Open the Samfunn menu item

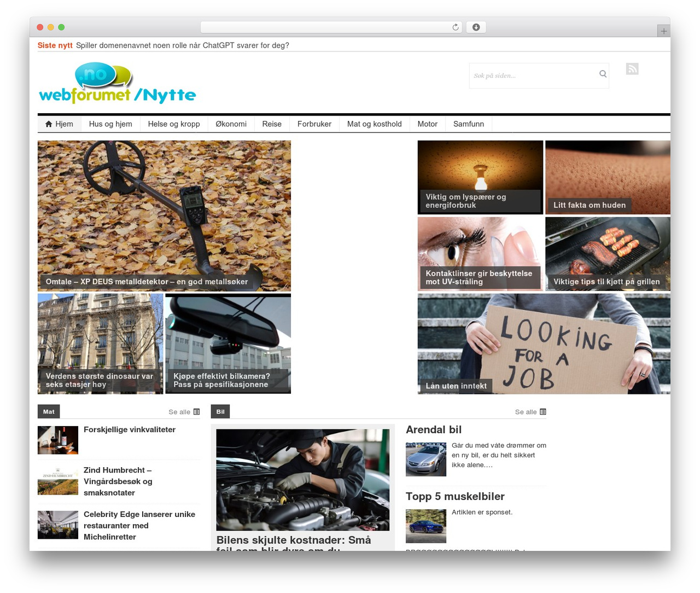tap(469, 124)
